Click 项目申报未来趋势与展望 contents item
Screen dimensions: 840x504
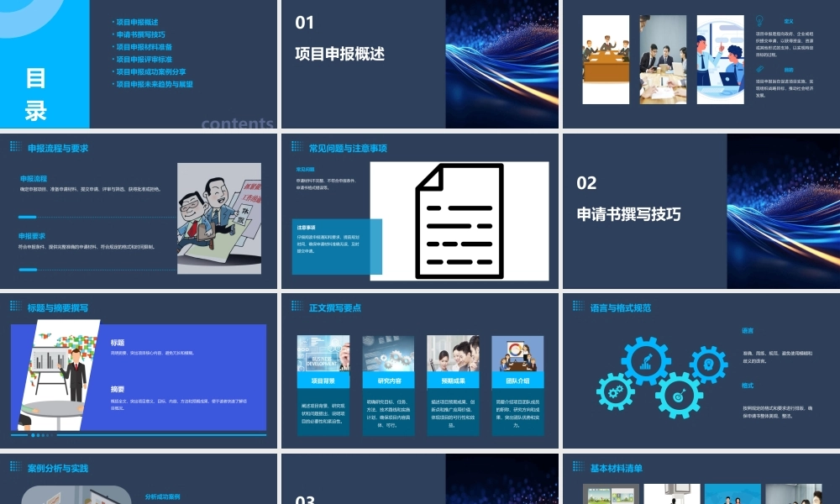(x=153, y=84)
